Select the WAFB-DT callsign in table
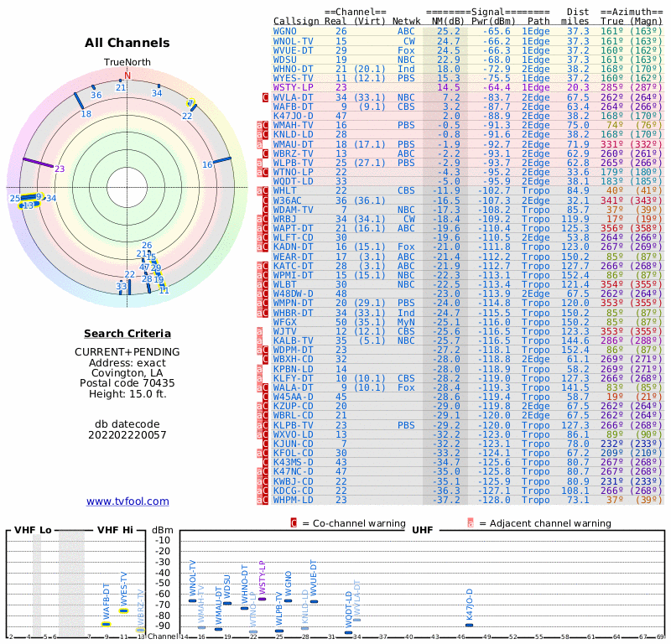The width and height of the screenshot is (671, 644). tap(293, 106)
